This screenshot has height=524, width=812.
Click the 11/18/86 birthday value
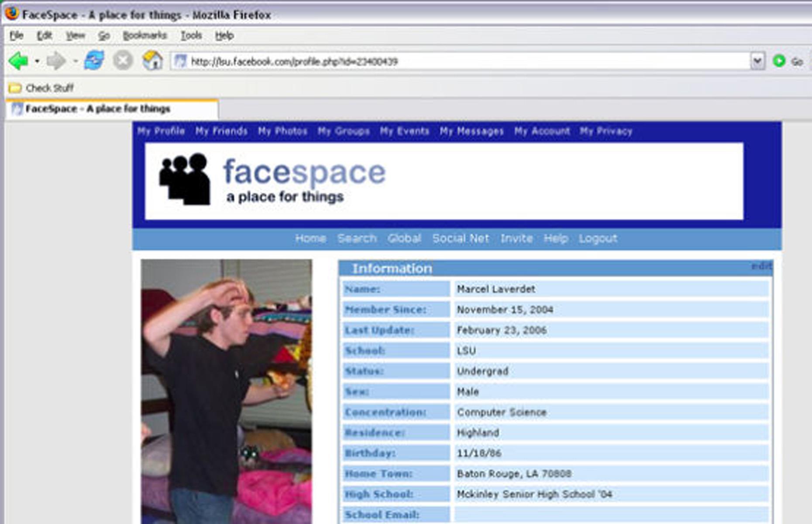pyautogui.click(x=479, y=453)
